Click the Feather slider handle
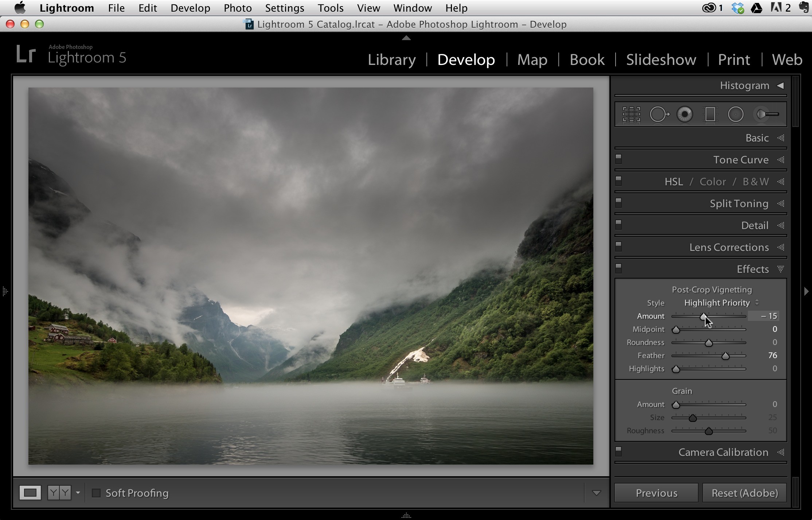 [x=726, y=356]
